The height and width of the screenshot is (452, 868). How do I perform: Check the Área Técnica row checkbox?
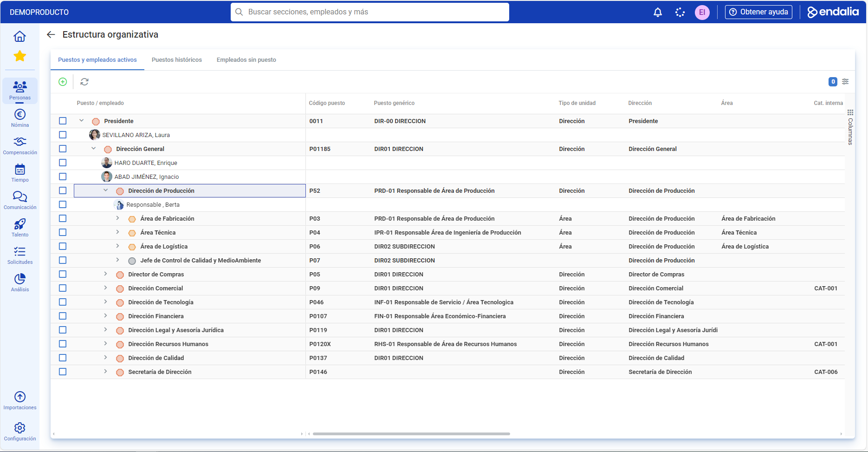[x=63, y=232]
